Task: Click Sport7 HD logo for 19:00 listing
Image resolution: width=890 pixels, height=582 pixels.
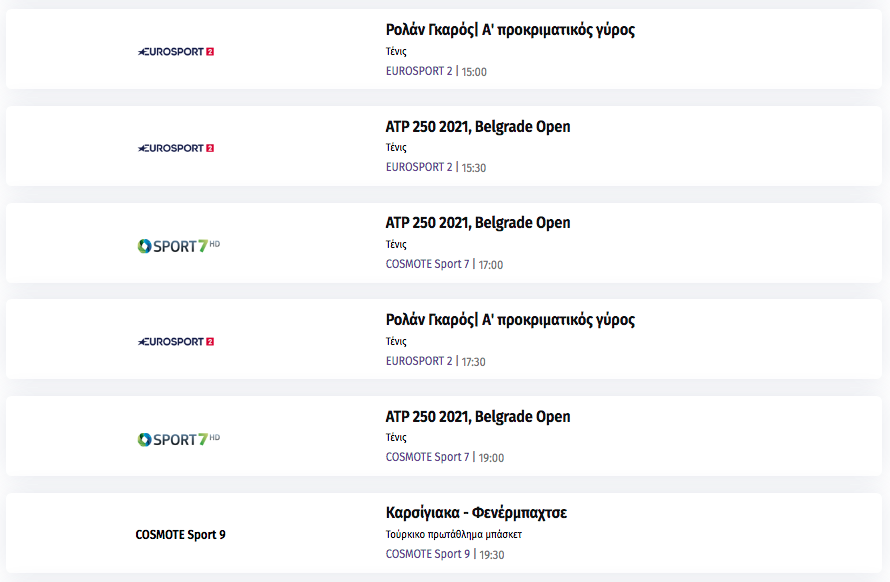Action: click(x=179, y=439)
